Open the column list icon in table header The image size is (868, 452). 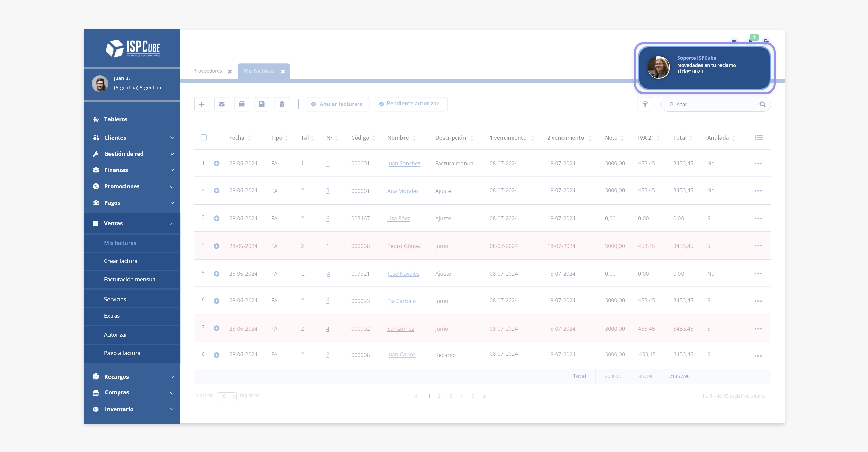[758, 138]
